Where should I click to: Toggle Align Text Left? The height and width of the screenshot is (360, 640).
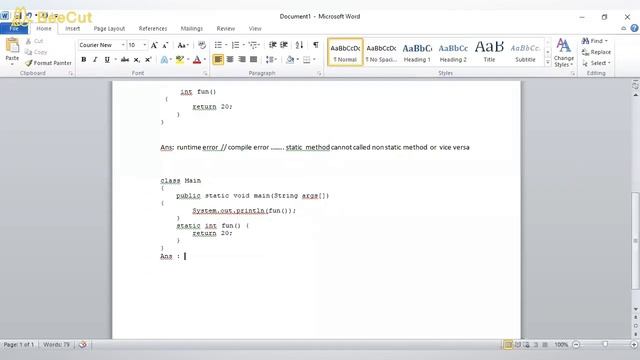[x=218, y=60]
